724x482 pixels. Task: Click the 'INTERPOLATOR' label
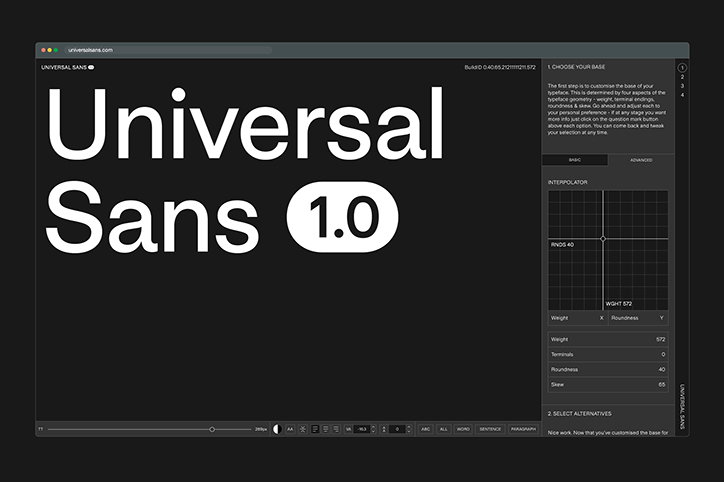pos(567,182)
